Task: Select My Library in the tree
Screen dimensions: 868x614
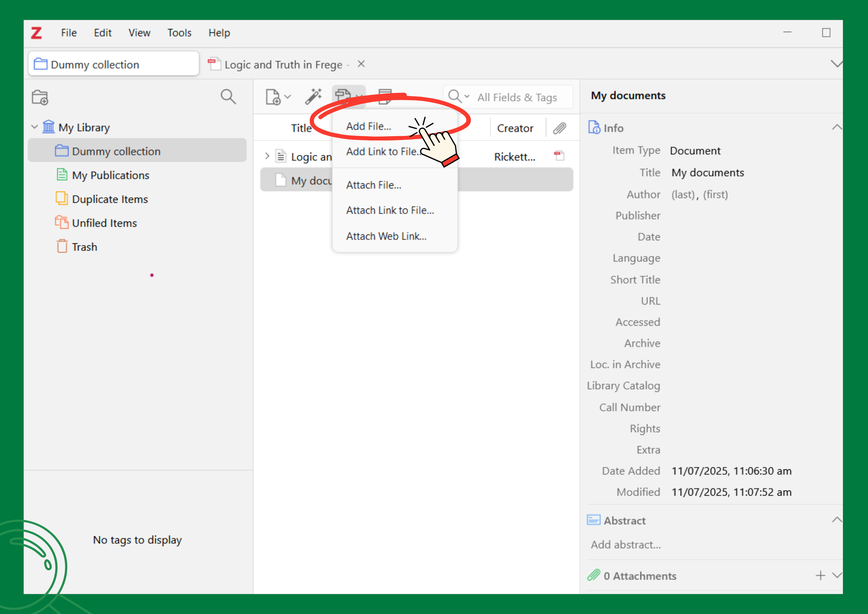Action: 84,127
